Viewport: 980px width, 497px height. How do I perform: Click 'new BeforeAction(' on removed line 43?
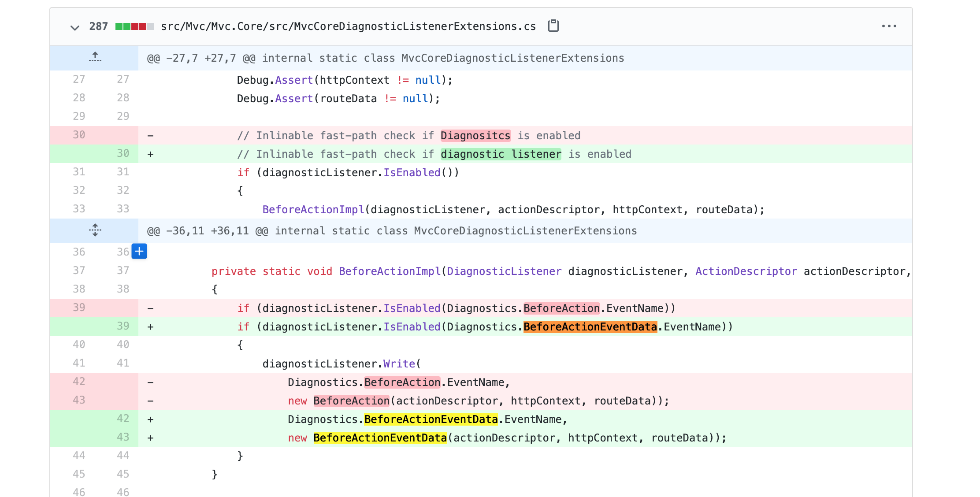[x=342, y=401]
